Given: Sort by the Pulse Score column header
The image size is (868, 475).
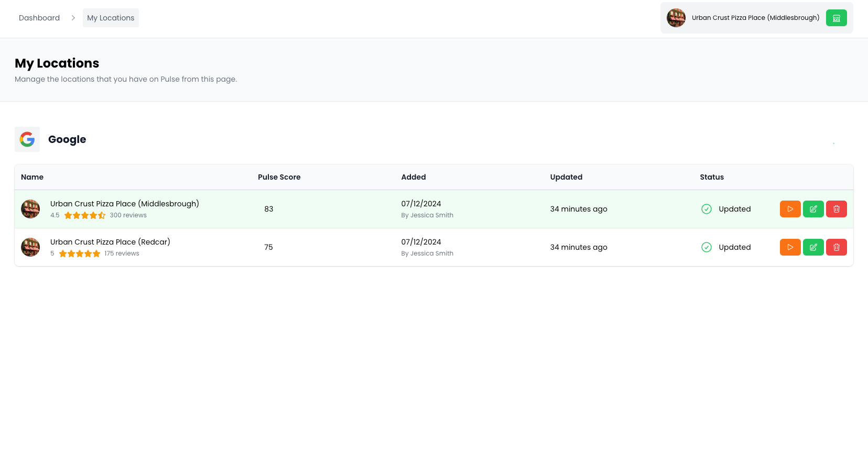Looking at the screenshot, I should click(279, 177).
